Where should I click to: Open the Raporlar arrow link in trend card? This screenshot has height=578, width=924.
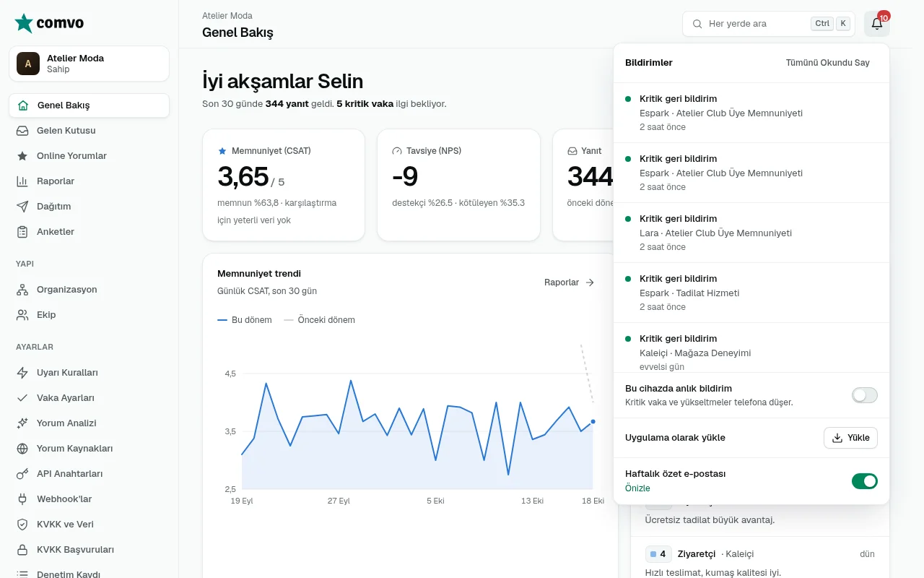[569, 282]
